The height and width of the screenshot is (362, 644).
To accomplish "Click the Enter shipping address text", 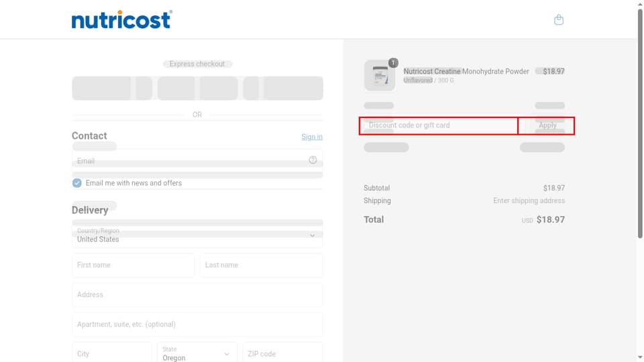I will pos(529,200).
